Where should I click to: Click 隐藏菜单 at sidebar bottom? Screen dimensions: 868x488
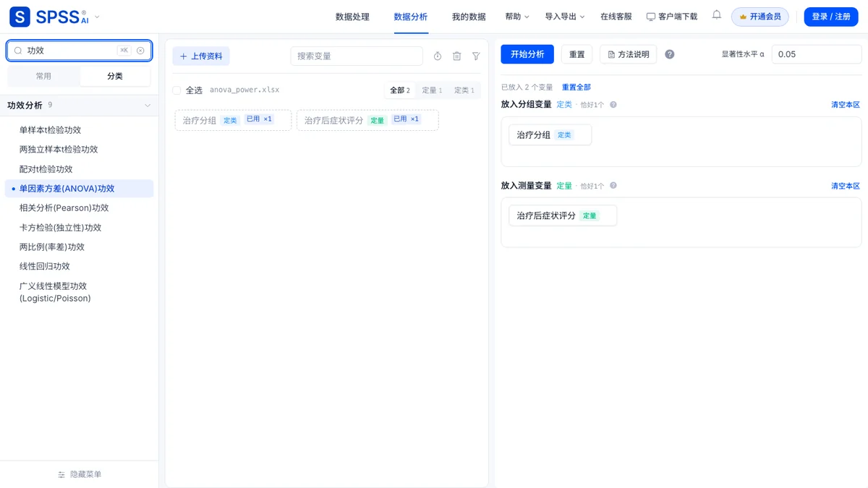[x=80, y=474]
